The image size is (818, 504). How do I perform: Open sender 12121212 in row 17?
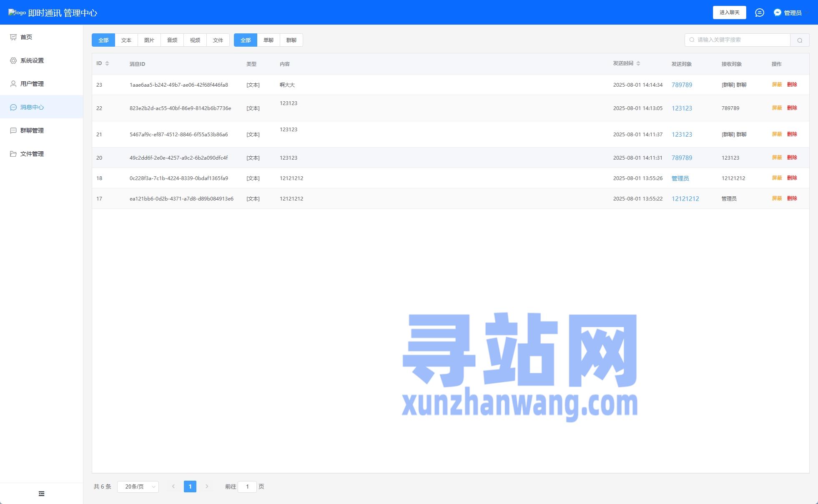click(685, 198)
